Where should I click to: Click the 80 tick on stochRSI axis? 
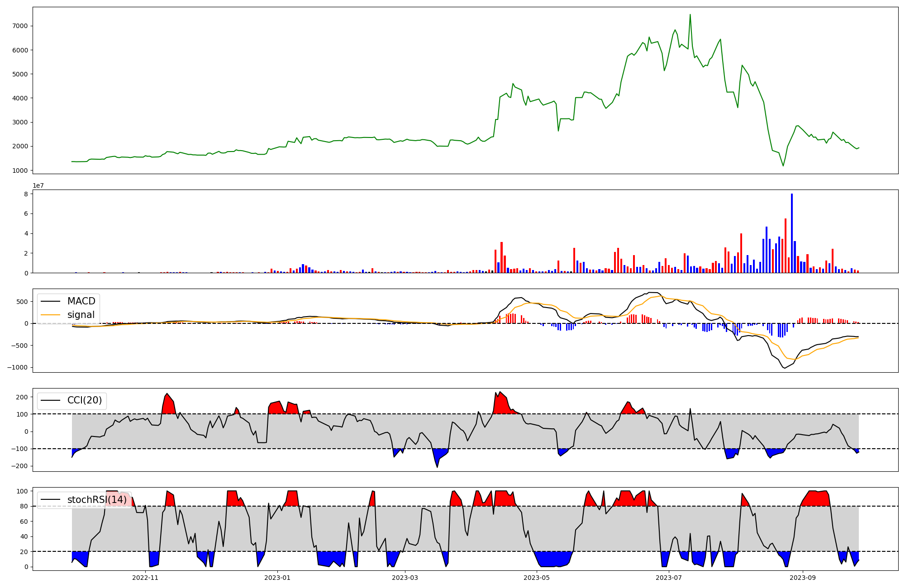(x=24, y=506)
